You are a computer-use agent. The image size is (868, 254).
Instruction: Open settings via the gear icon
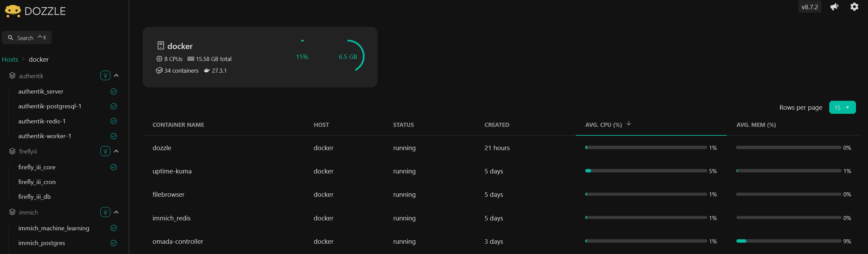pyautogui.click(x=854, y=7)
